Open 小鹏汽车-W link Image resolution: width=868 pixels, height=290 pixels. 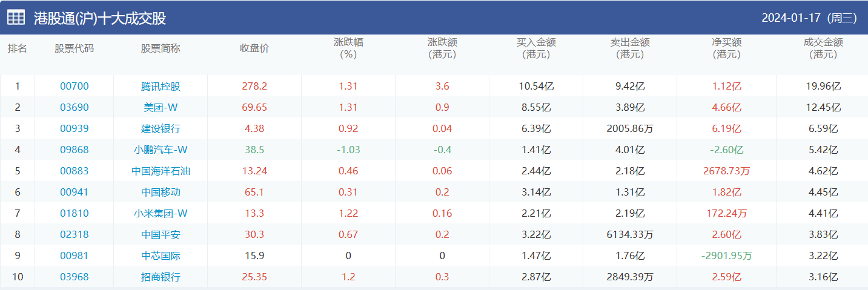[x=161, y=150]
